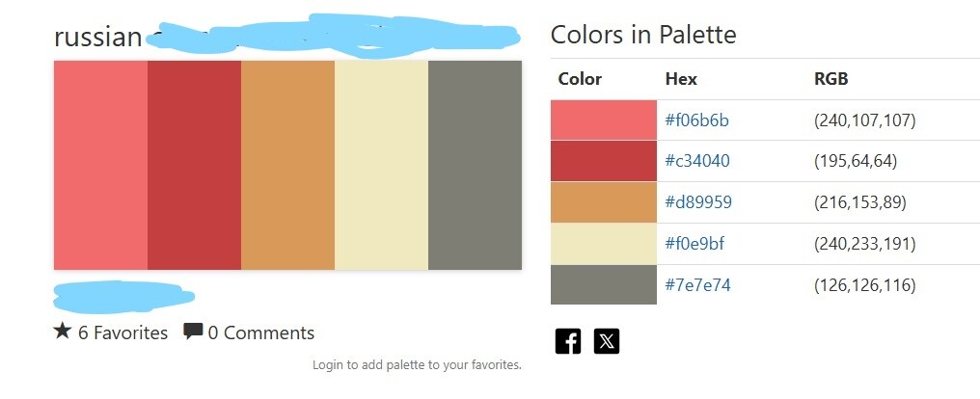Click the "Login to add palette" text
Image resolution: width=980 pixels, height=399 pixels.
coord(417,365)
